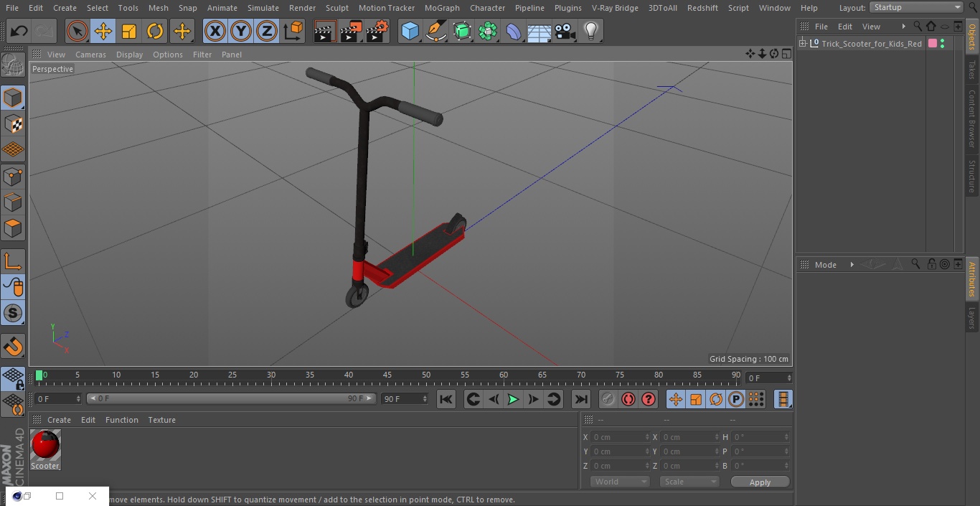The height and width of the screenshot is (506, 980).
Task: Open the Scale mode dropdown
Action: pyautogui.click(x=689, y=482)
